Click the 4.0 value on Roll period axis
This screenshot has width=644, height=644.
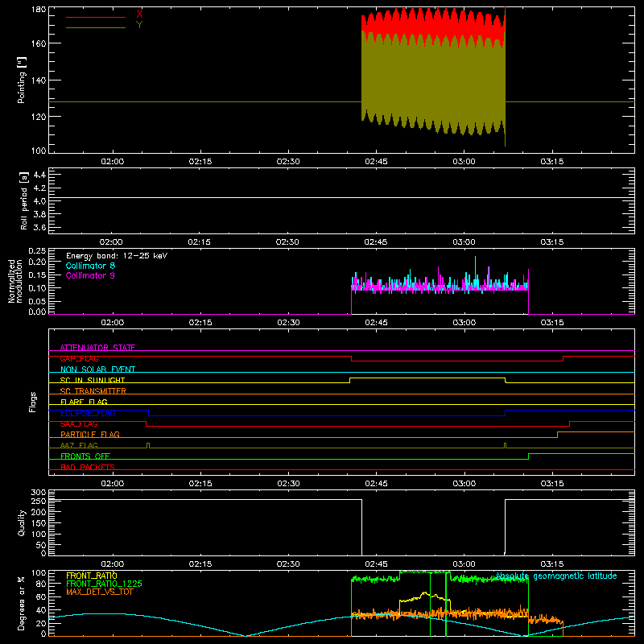pyautogui.click(x=39, y=201)
